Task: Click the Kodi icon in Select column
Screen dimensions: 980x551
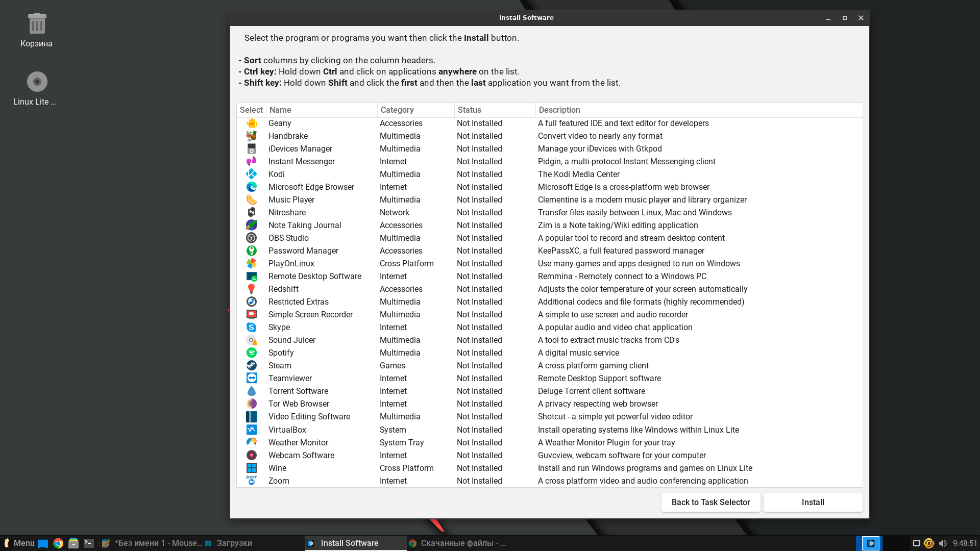Action: click(x=251, y=174)
